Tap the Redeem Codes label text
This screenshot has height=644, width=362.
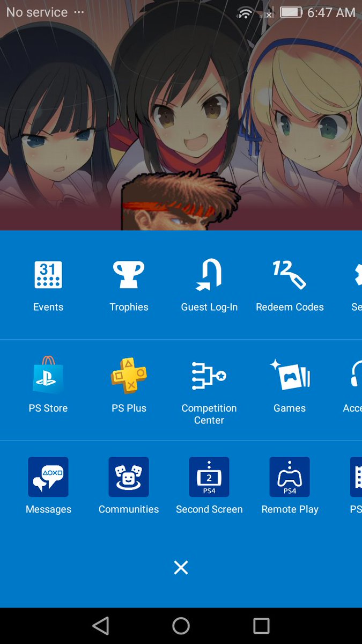pos(290,307)
